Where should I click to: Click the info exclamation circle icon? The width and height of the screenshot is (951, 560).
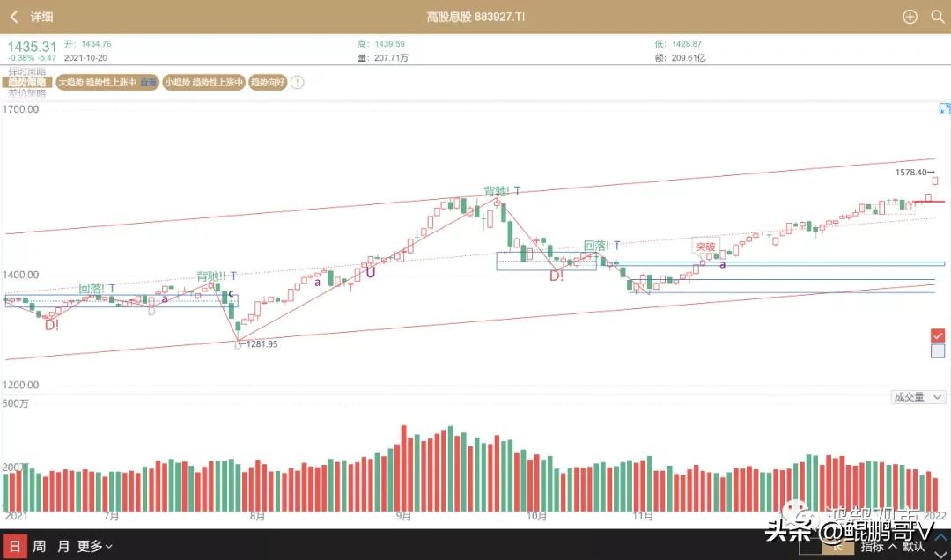[x=297, y=82]
